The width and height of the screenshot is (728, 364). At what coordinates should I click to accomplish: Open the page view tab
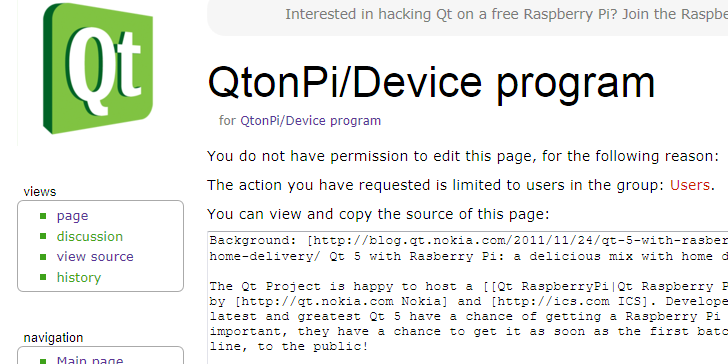[72, 216]
